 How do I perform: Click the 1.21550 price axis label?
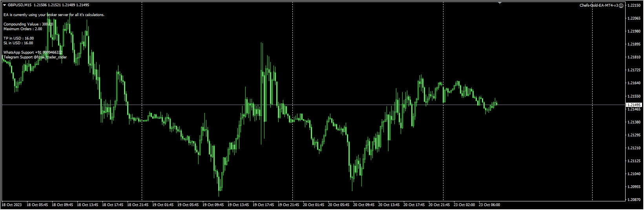pyautogui.click(x=634, y=96)
